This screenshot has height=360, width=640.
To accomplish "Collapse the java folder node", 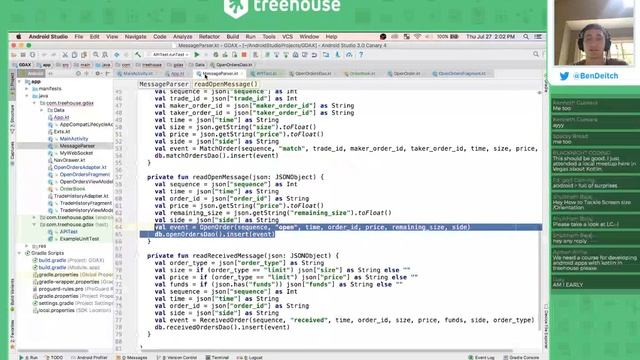I will pos(27,96).
